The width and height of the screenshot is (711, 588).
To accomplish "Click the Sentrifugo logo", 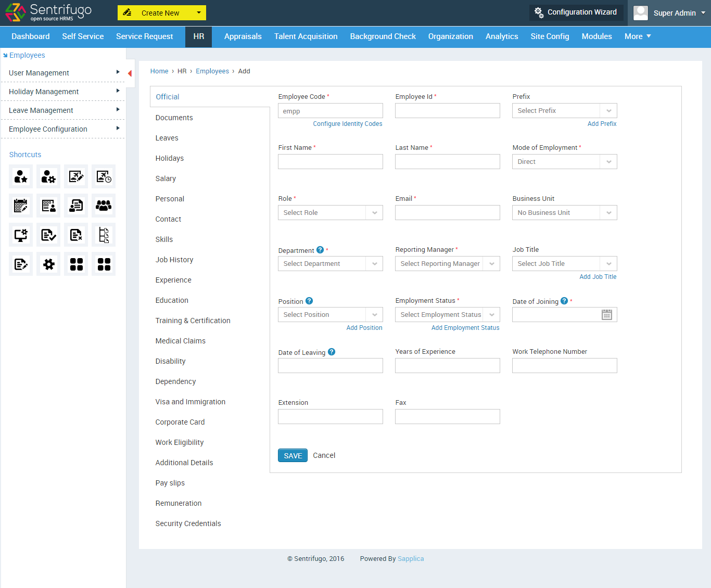I will point(48,12).
